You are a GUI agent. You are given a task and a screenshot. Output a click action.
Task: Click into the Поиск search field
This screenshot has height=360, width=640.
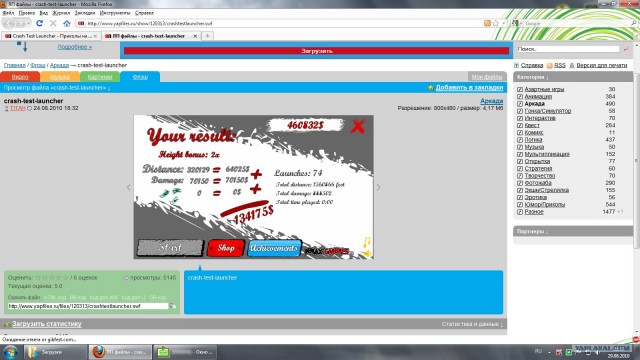568,49
